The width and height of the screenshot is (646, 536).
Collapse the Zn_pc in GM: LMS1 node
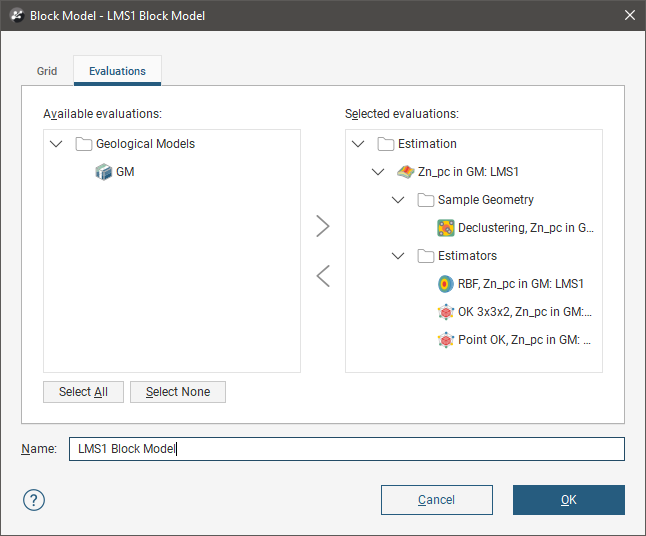[x=378, y=172]
